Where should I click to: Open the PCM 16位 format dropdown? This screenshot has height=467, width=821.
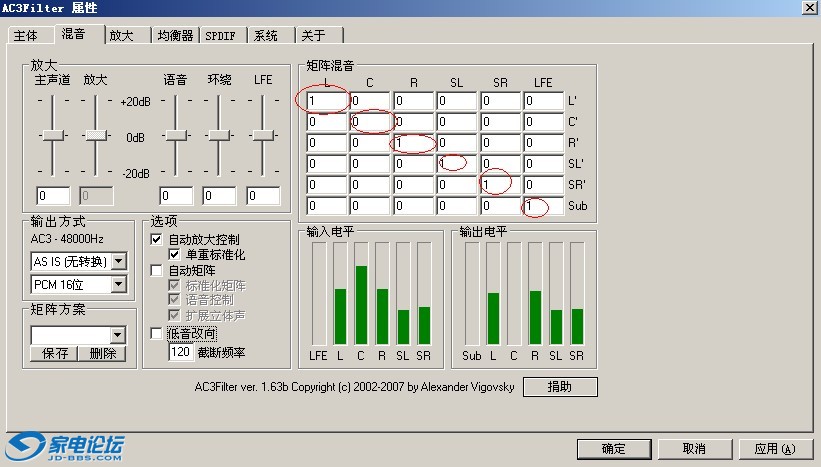click(119, 284)
